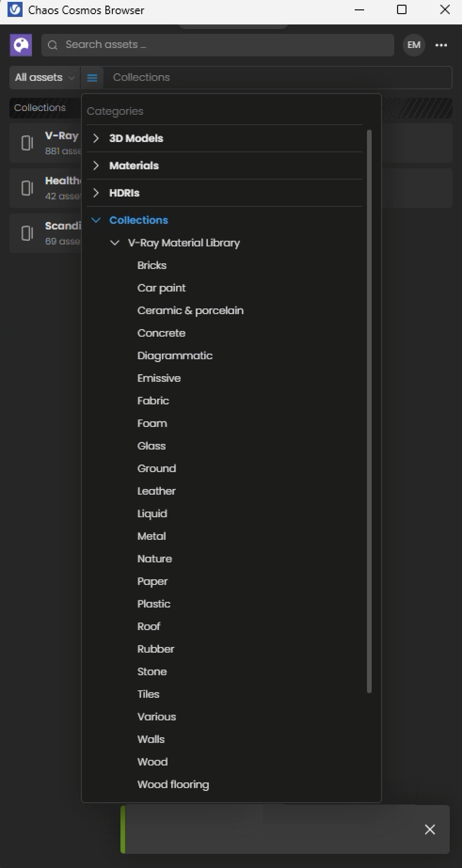Choose the Liquid subcategory
462x868 pixels.
coord(152,513)
